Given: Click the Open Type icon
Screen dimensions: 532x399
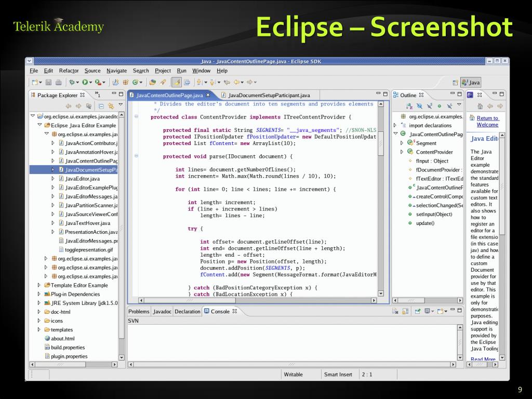Looking at the screenshot, I should pyautogui.click(x=153, y=82).
